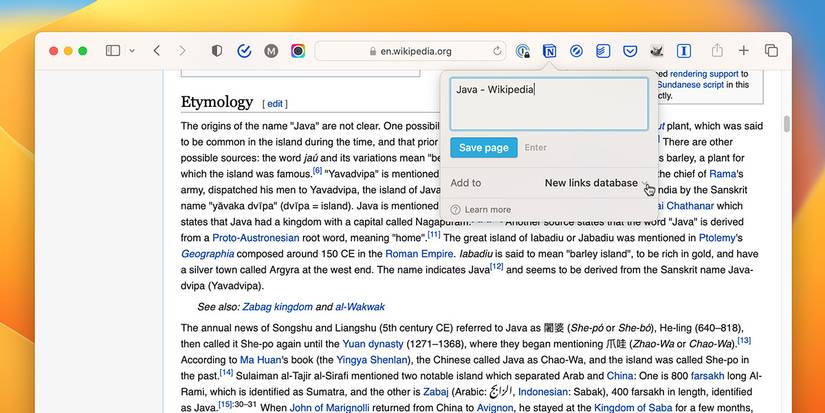The height and width of the screenshot is (413, 825).
Task: Click the 'Add to' label
Action: (466, 183)
